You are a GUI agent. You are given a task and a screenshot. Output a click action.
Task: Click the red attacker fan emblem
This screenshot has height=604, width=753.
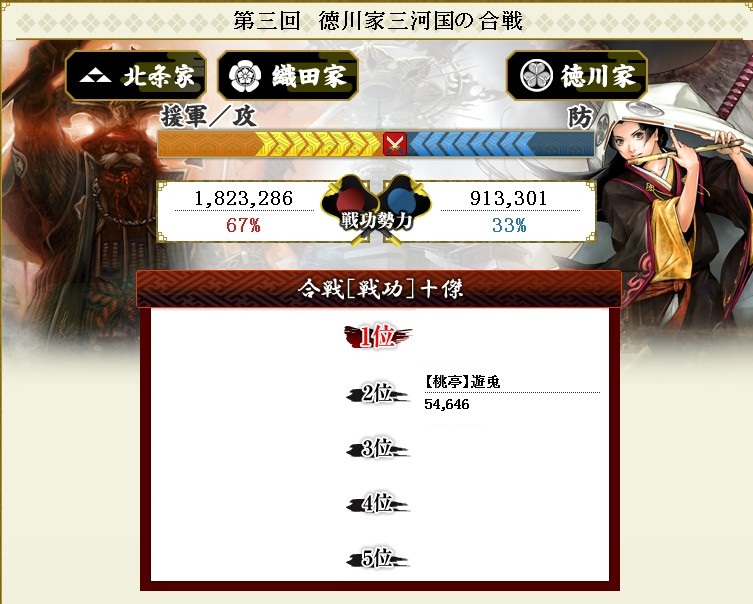[x=352, y=203]
